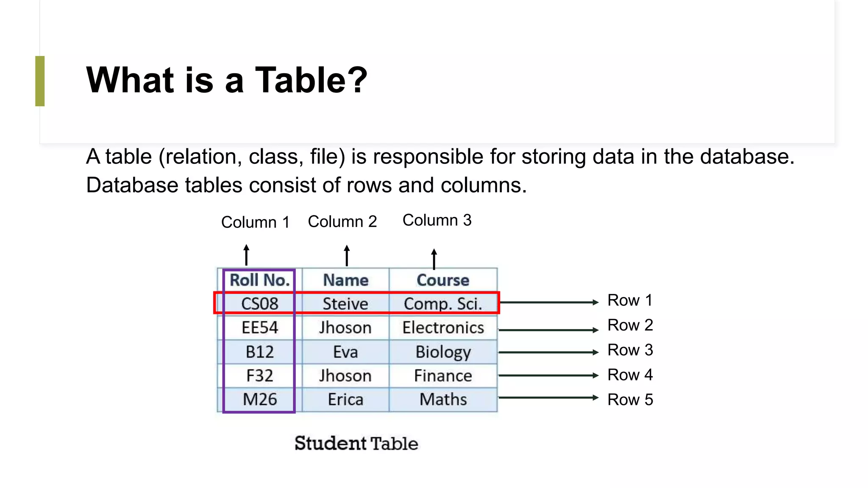This screenshot has width=868, height=488.
Task: Click the 'What is a Table?' slide title
Action: coord(227,80)
